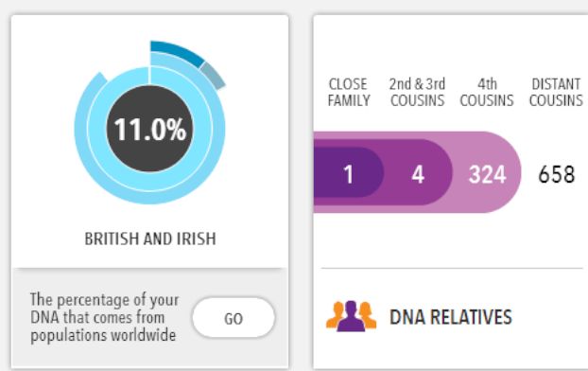Open the DNA Relatives people icon
Screen dimensions: 588x371
[351, 316]
